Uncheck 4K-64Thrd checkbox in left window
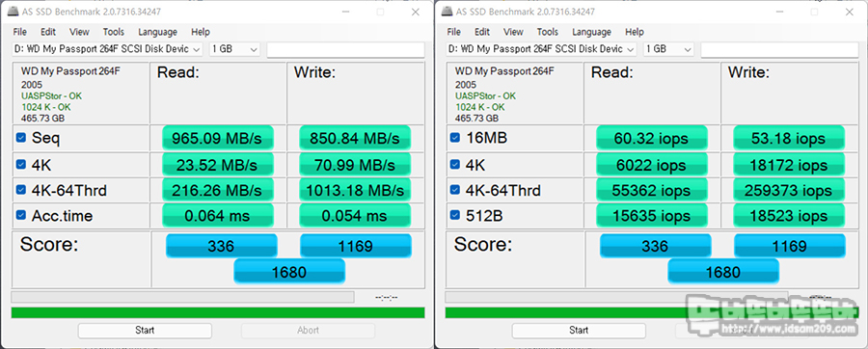This screenshot has width=868, height=349. [x=21, y=190]
